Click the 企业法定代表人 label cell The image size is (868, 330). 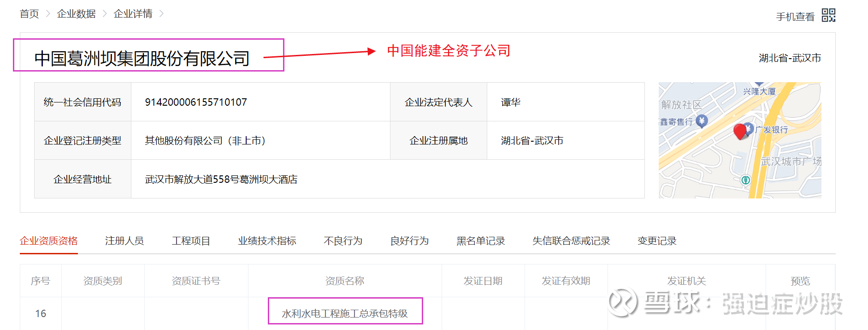coord(438,102)
